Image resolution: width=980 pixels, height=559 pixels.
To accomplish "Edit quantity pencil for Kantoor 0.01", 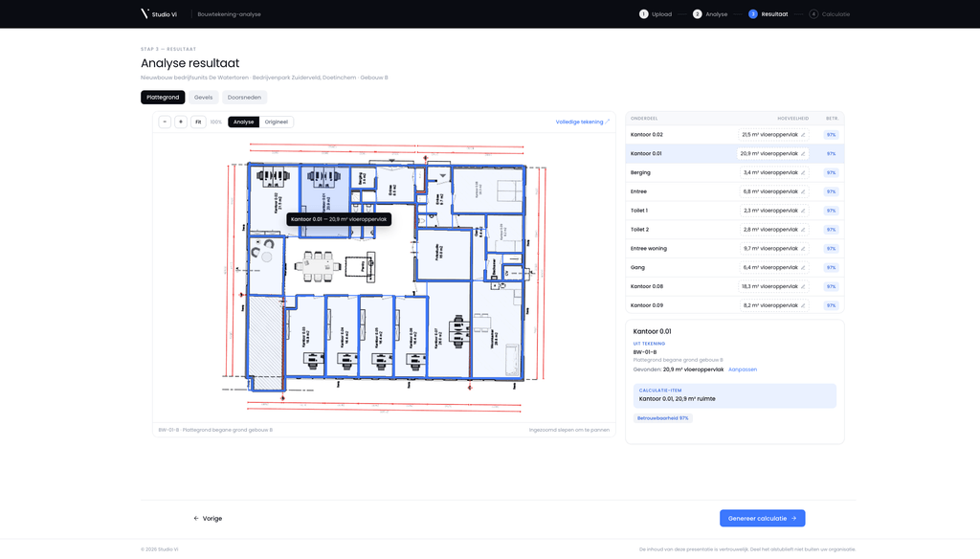I will coord(803,154).
